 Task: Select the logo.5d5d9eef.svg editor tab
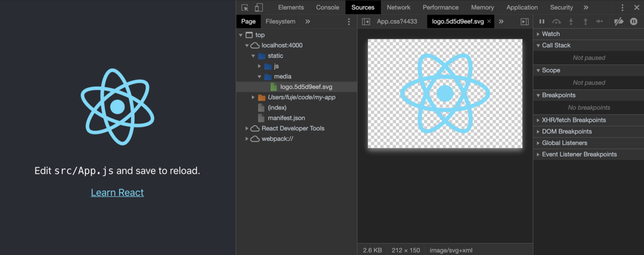pos(458,21)
